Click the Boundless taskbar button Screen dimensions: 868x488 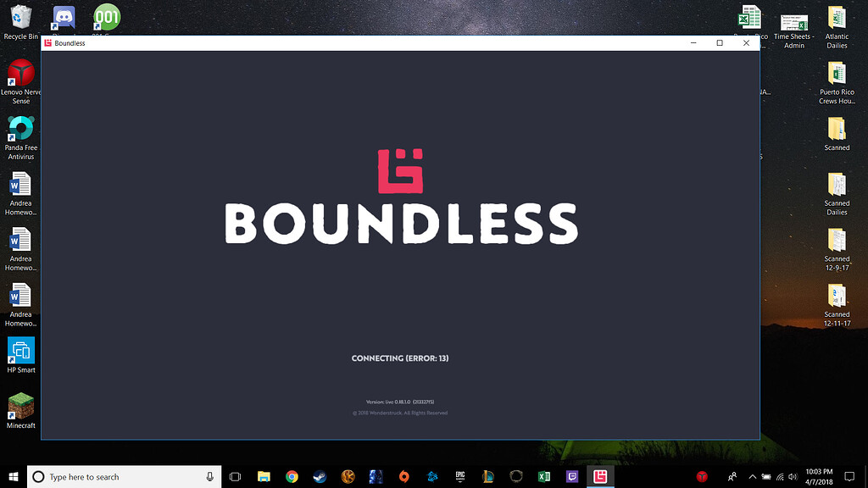(600, 477)
